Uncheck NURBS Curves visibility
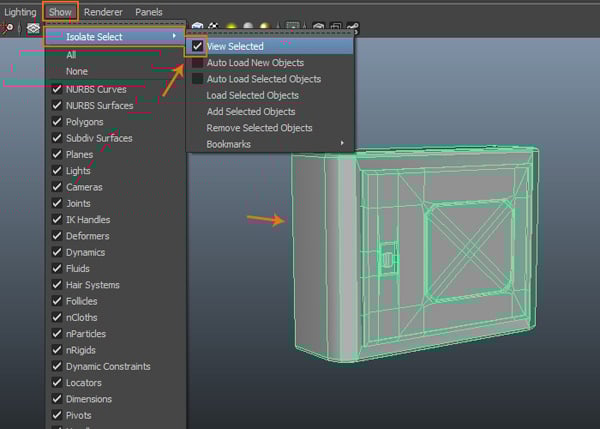The height and width of the screenshot is (429, 600). coord(58,89)
